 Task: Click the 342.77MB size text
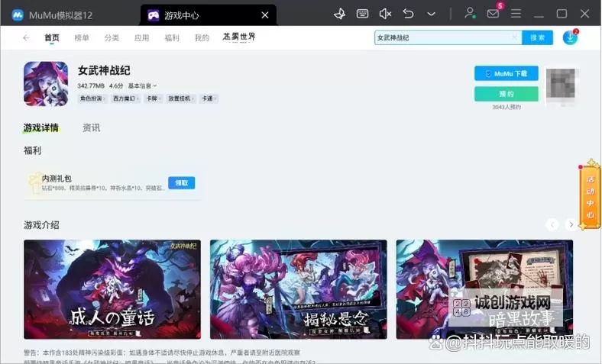[x=91, y=86]
